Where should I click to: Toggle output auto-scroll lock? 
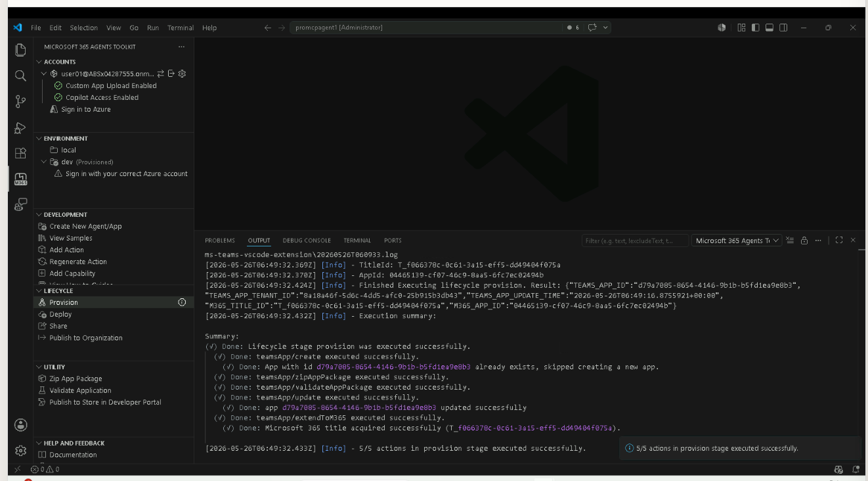[x=804, y=240]
